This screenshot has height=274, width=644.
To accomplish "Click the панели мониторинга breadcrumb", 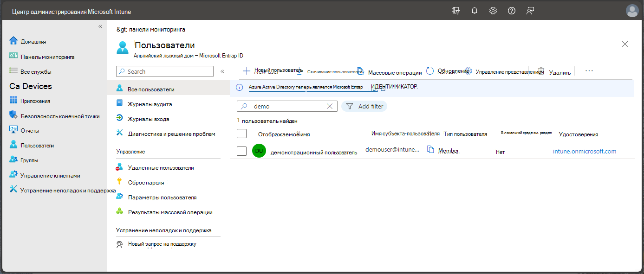I will [x=157, y=29].
